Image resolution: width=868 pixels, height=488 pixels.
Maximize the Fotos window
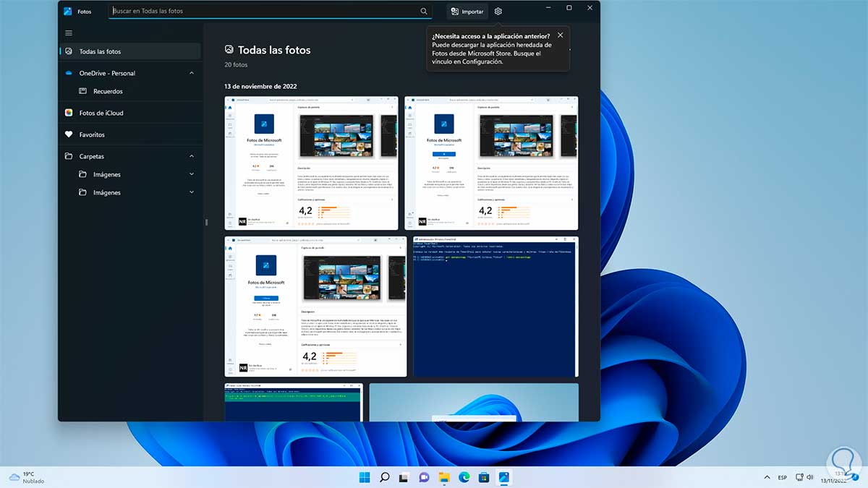pos(569,7)
